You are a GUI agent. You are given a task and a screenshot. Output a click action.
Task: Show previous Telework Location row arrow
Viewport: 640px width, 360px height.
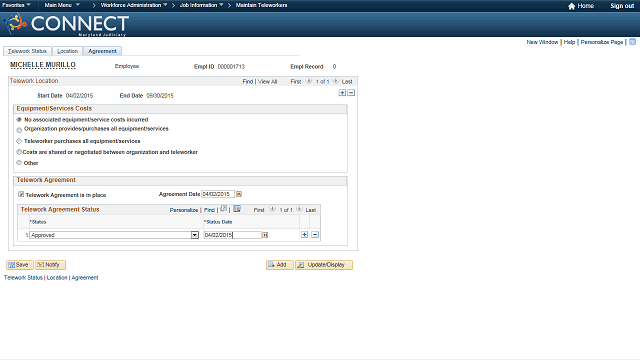pyautogui.click(x=309, y=81)
